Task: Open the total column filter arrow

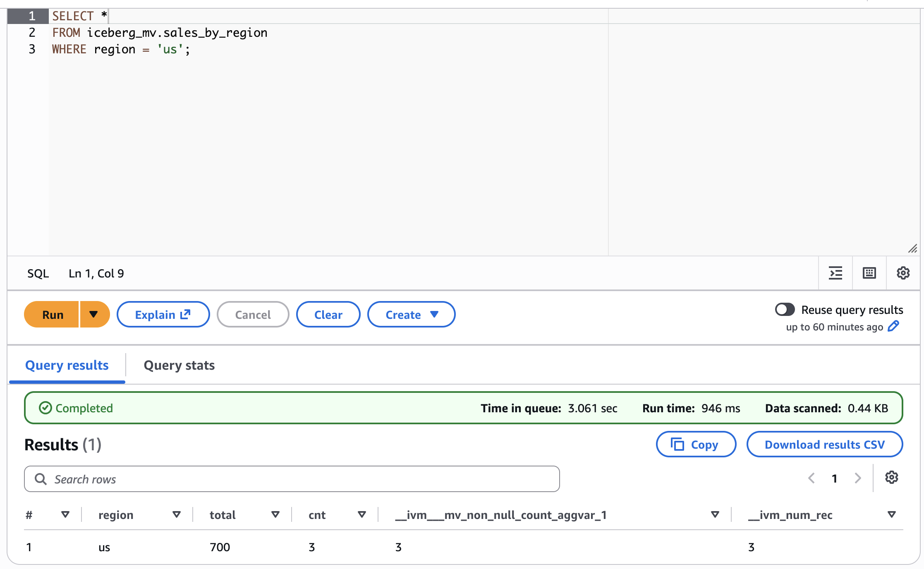Action: pyautogui.click(x=275, y=515)
